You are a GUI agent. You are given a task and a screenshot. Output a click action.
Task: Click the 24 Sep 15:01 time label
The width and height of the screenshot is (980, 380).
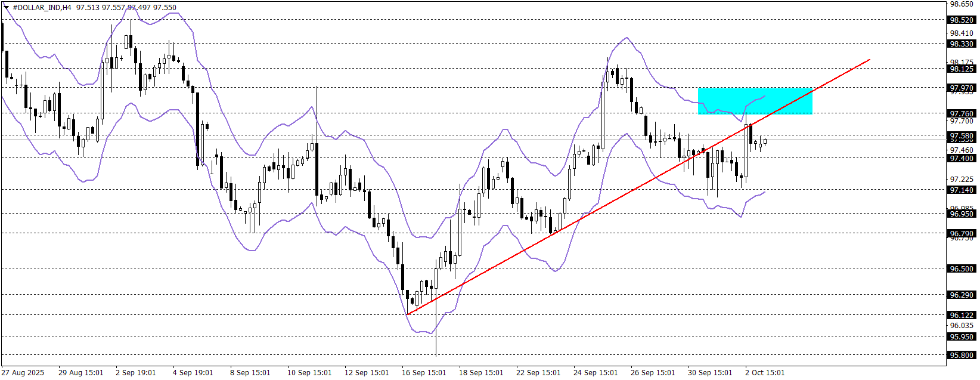click(596, 373)
